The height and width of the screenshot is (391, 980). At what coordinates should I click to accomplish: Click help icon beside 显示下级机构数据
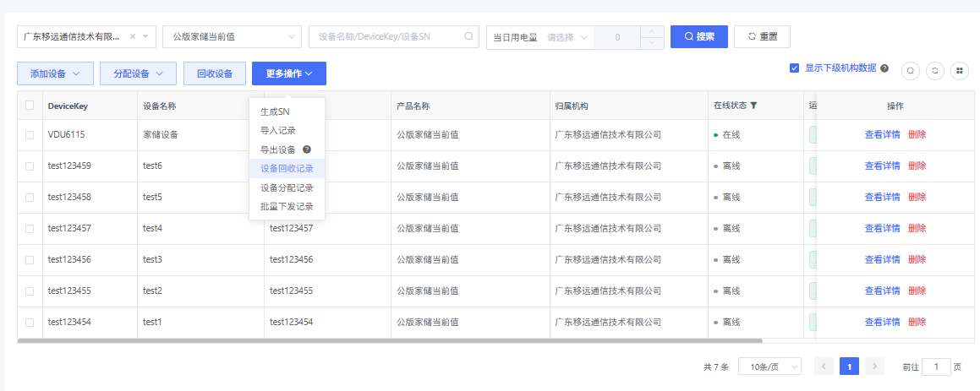coord(884,68)
